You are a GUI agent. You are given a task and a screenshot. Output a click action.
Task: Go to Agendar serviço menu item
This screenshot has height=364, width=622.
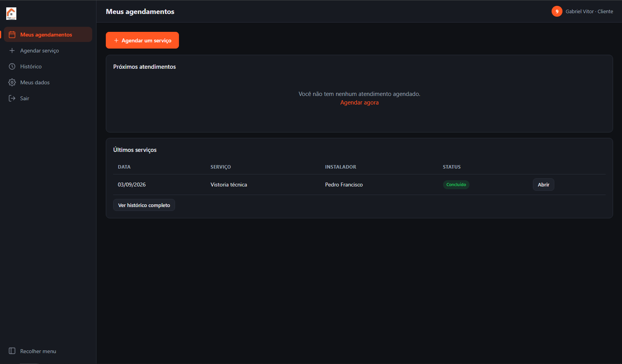coord(48,51)
